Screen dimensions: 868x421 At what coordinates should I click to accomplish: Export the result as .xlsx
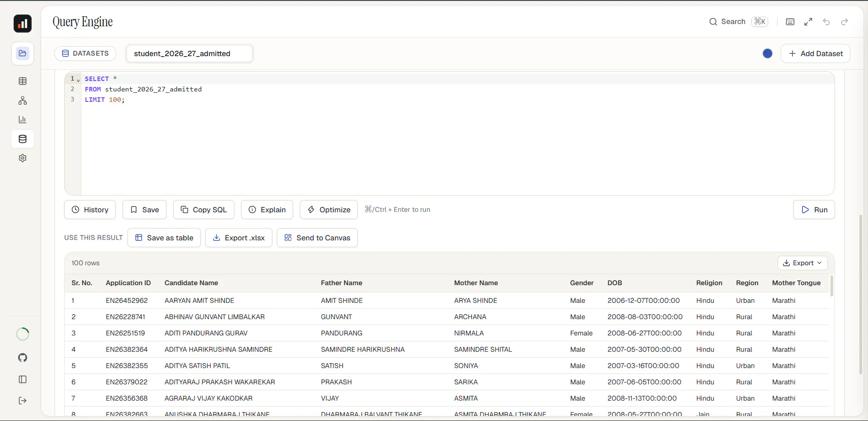tap(239, 238)
